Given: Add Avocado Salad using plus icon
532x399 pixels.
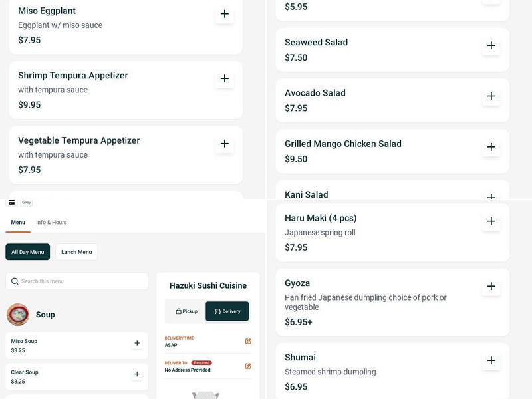Looking at the screenshot, I should click(491, 96).
